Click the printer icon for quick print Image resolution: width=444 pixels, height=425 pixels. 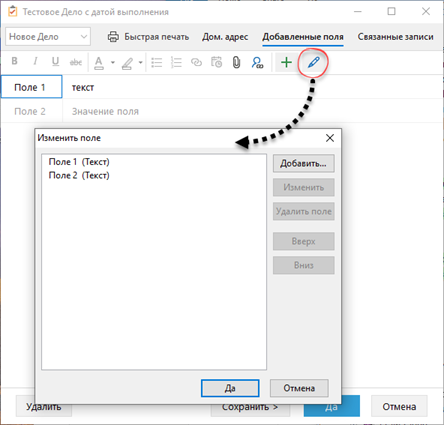click(x=113, y=37)
